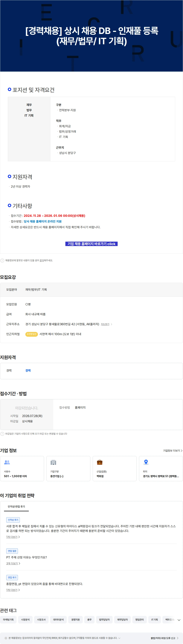This screenshot has width=183, height=644.
Task: Click the recruitment banner title image
Action: coord(91,36)
